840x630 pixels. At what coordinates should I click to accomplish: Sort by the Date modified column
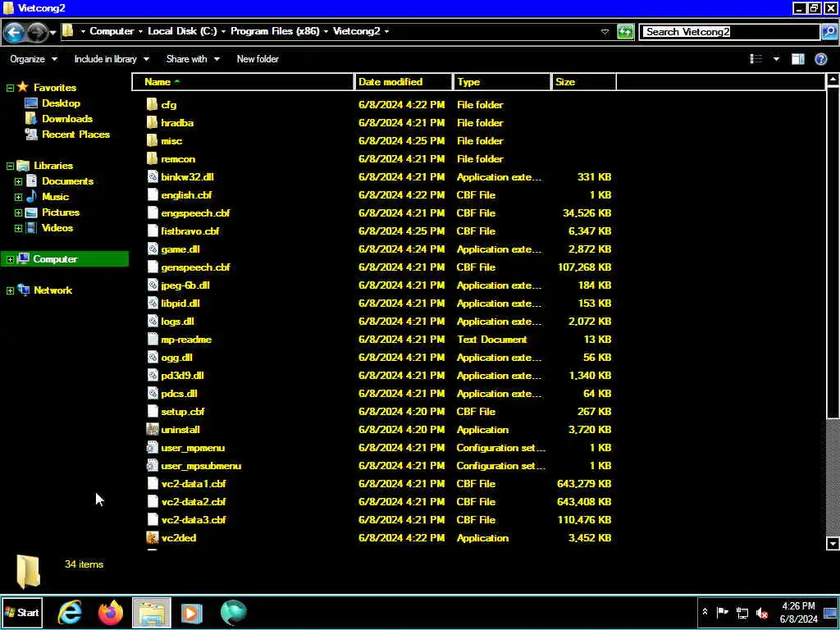(x=404, y=82)
